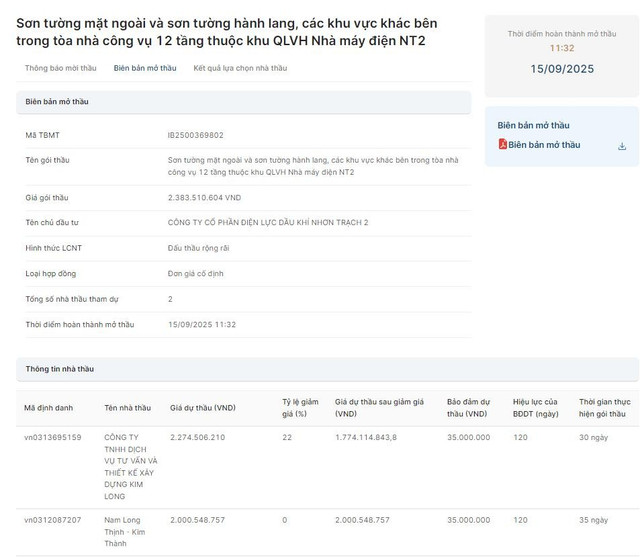Click investor name Điện lực Dầu khí Nhơn Trạch 2
The image size is (640, 557).
pos(268,222)
